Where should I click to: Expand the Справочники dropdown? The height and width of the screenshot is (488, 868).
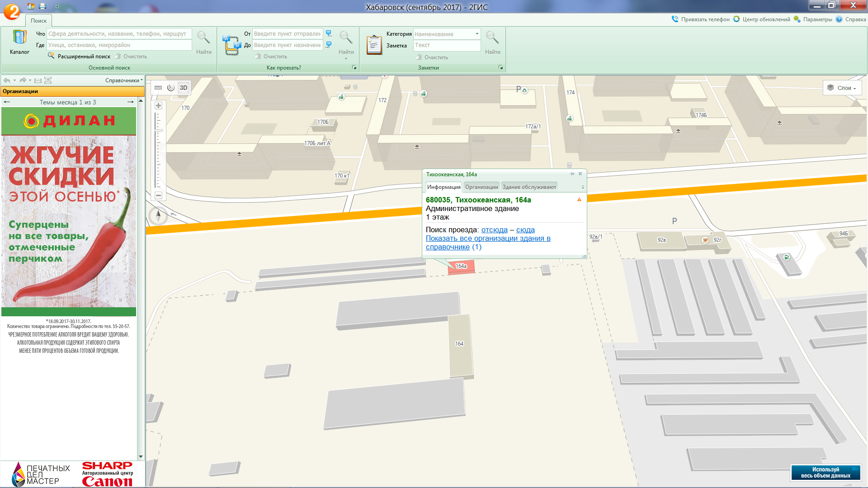(x=123, y=80)
